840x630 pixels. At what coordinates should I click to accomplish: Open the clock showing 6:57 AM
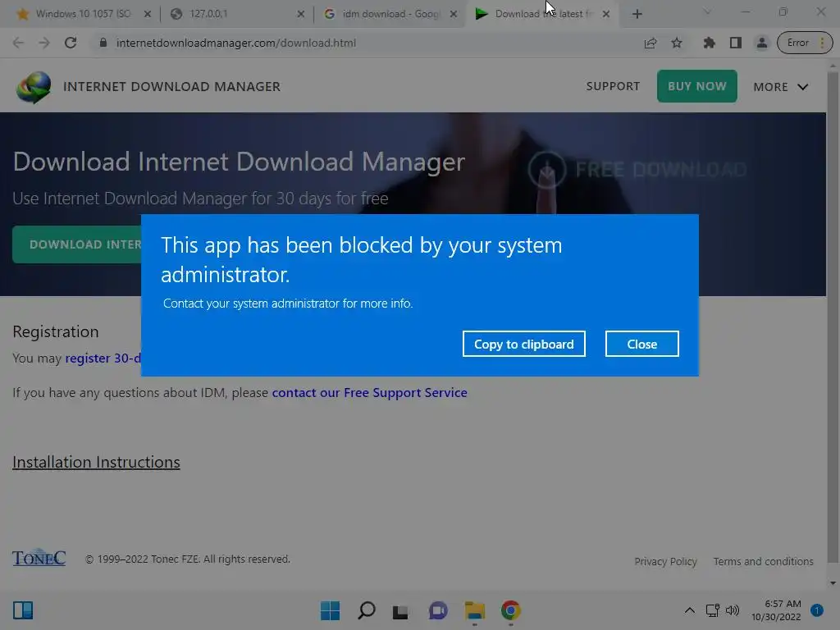776,610
